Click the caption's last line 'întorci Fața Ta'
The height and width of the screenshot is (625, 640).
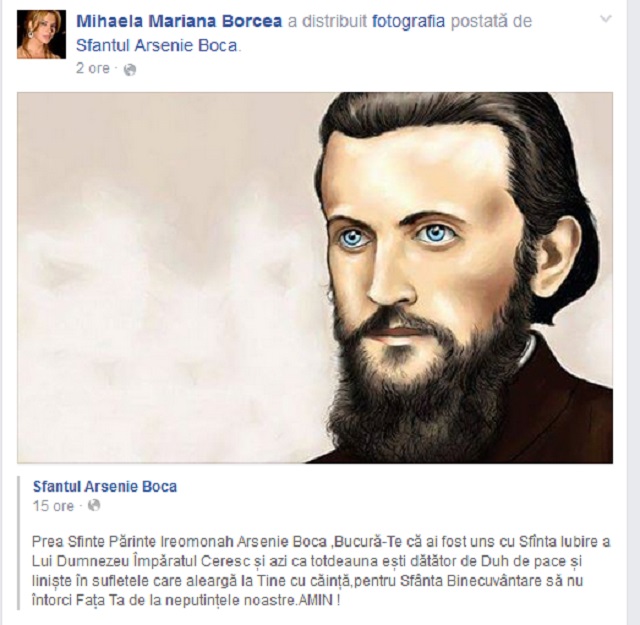point(186,601)
